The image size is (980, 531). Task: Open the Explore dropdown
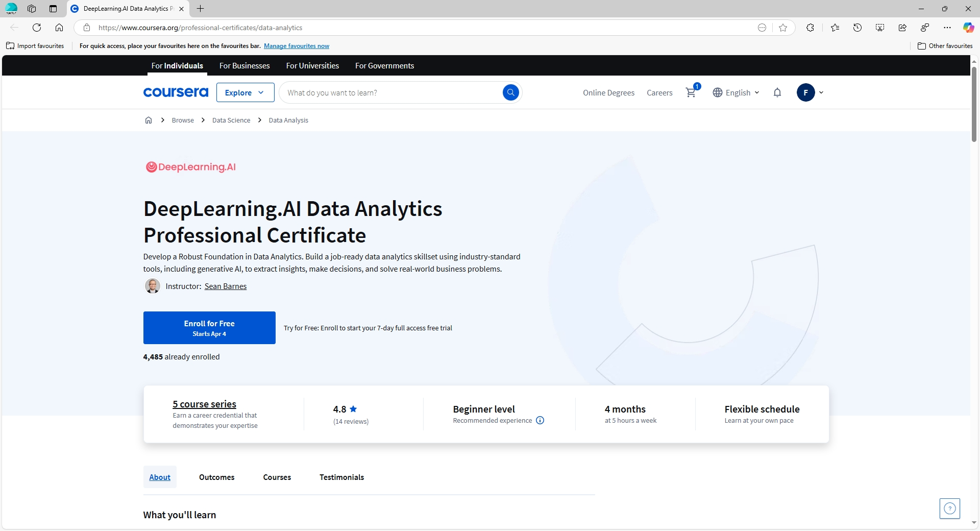click(244, 92)
